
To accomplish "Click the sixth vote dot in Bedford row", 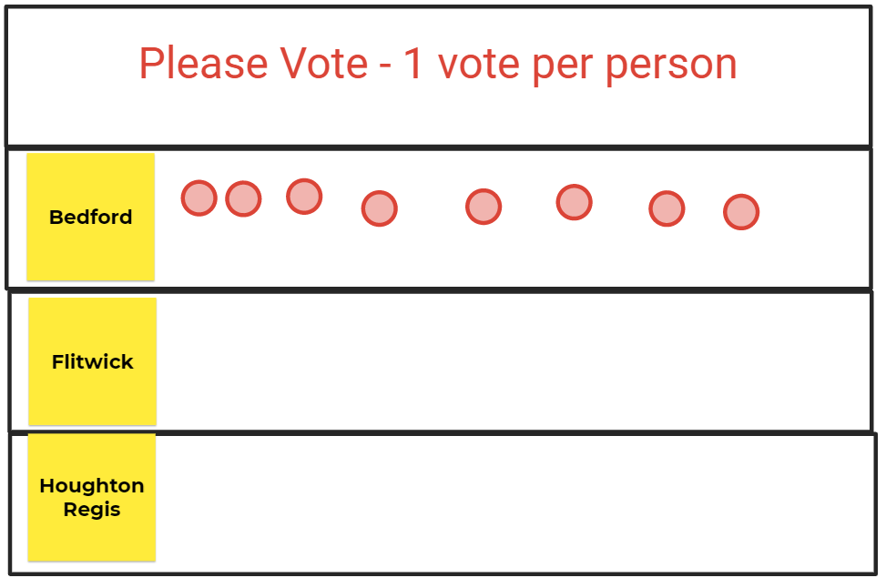I will point(574,202).
